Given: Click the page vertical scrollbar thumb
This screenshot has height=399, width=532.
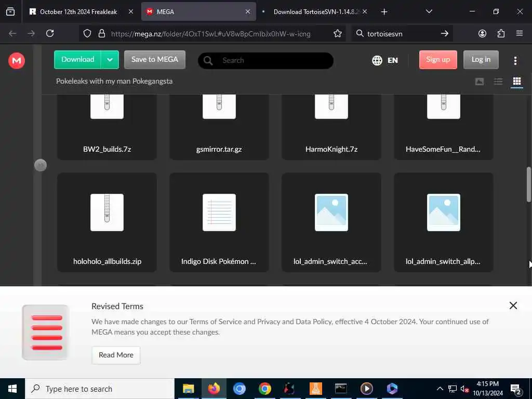Looking at the screenshot, I should click(528, 184).
